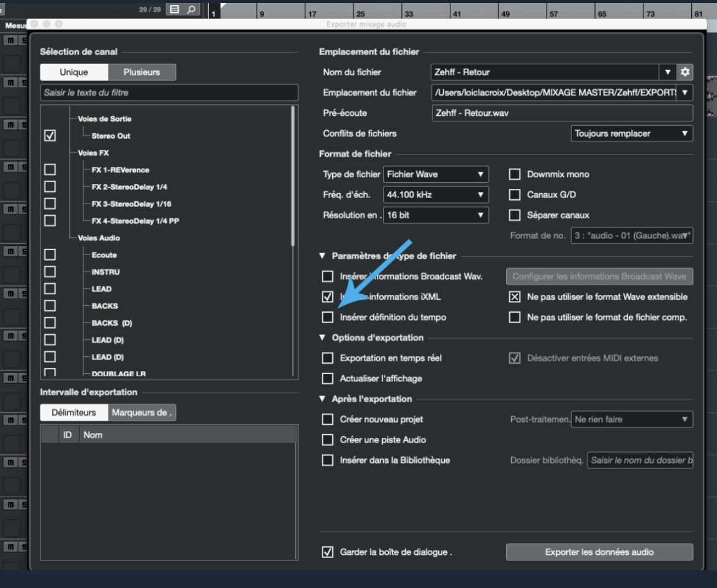Enable Exportation en temps réel

tap(327, 358)
